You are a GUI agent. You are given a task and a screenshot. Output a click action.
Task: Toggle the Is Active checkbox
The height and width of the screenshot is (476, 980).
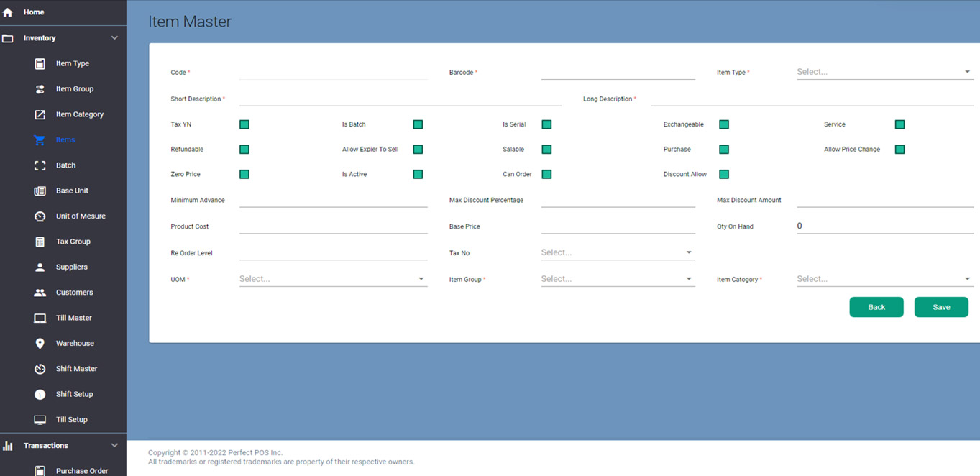[x=418, y=174]
